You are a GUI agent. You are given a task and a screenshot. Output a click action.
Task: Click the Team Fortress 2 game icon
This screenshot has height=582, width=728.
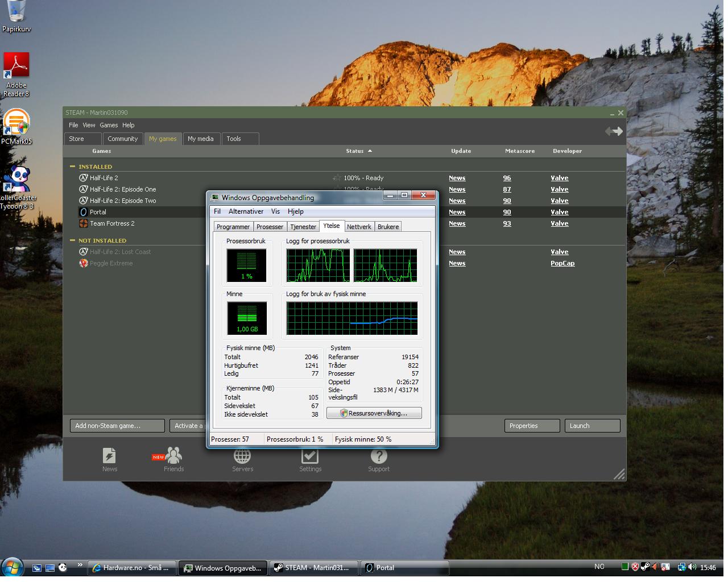[x=84, y=223]
